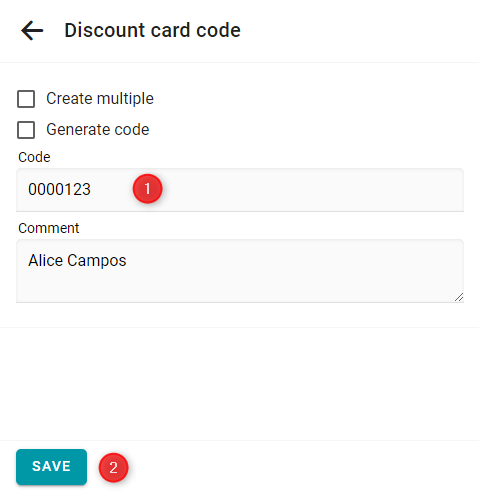Go back using the left arrow icon
Screen dimensions: 479x492
(x=32, y=30)
